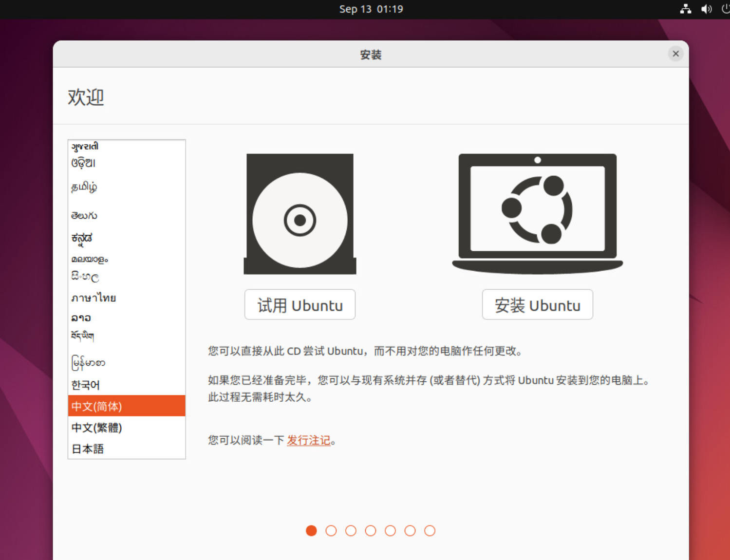Select 한국어 in the language list
Viewport: 730px width, 560px height.
[127, 385]
